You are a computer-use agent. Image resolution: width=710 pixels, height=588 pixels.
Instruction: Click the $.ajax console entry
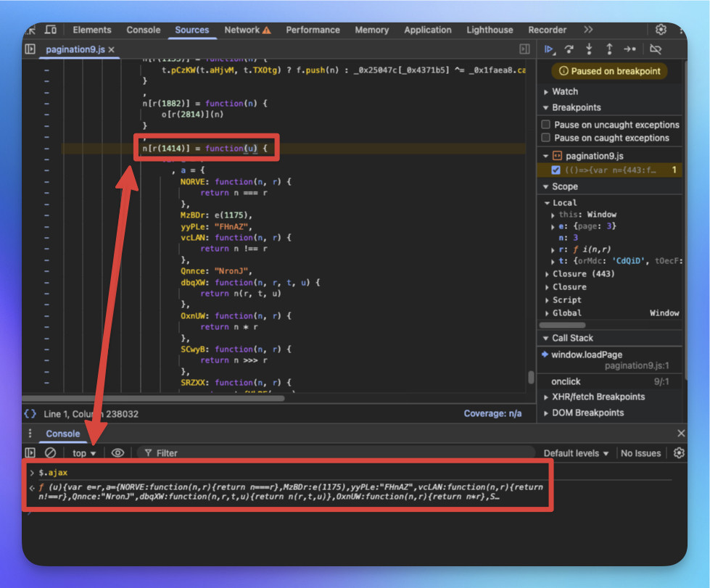pyautogui.click(x=53, y=473)
